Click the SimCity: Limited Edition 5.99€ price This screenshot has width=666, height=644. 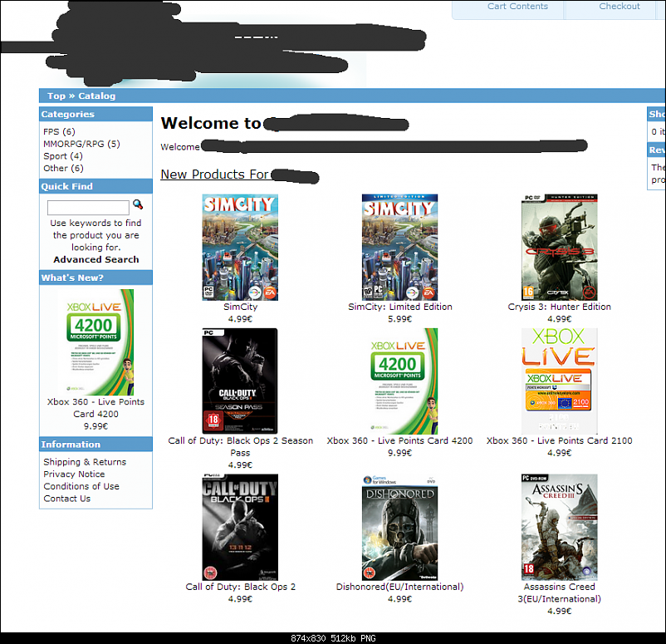click(399, 319)
